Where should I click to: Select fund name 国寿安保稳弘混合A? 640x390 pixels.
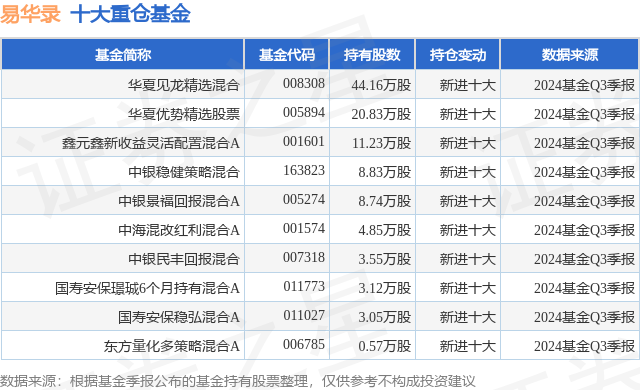pos(179,317)
